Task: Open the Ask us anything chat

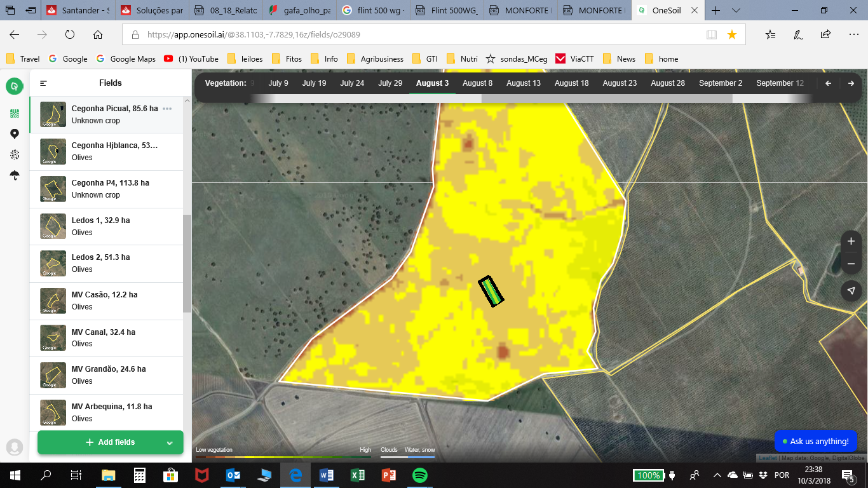Action: coord(815,441)
